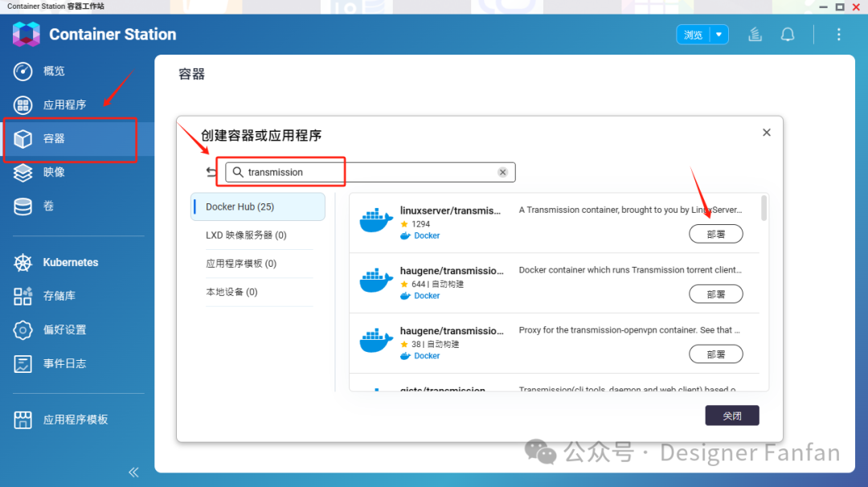
Task: Click 'Docker container which runs Transmission' description
Action: pyautogui.click(x=630, y=270)
